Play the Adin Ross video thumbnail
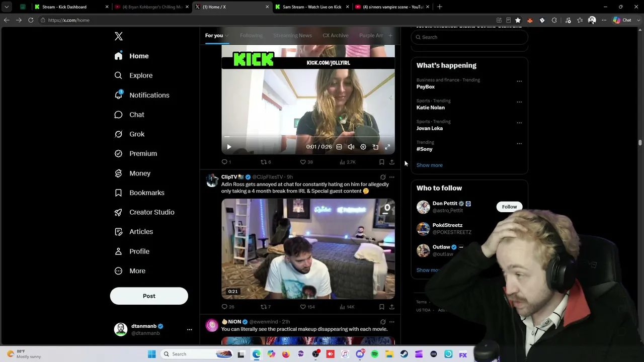The width and height of the screenshot is (644, 362). click(x=308, y=249)
